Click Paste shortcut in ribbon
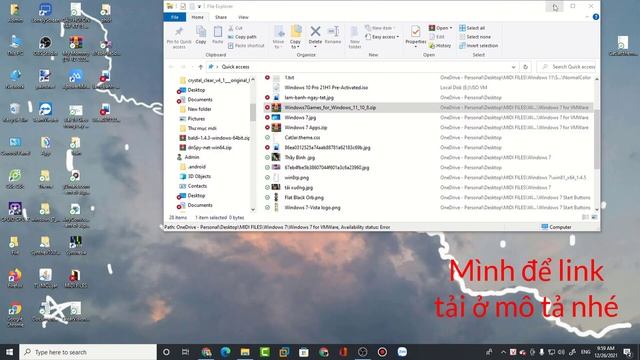 pyautogui.click(x=246, y=46)
